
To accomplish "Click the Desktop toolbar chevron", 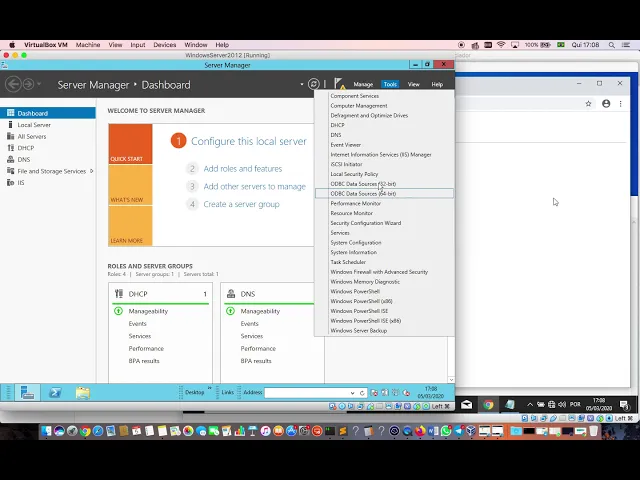I will pos(210,388).
